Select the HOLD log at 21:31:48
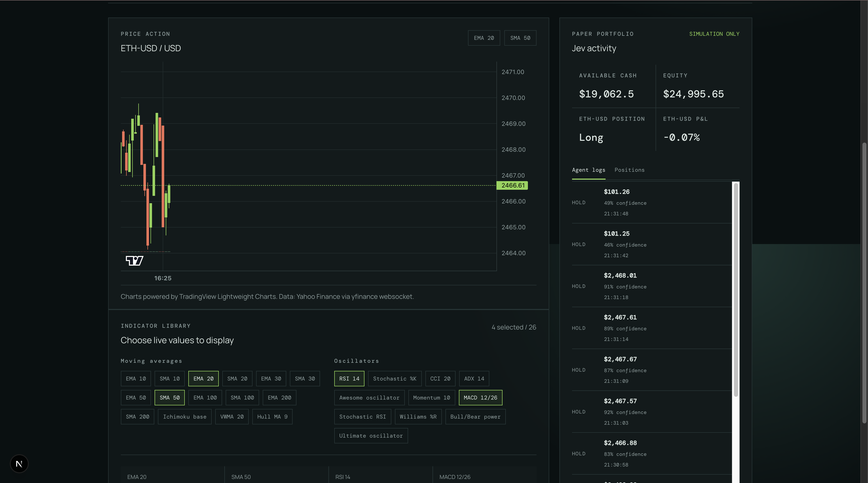Image resolution: width=868 pixels, height=483 pixels. click(652, 202)
